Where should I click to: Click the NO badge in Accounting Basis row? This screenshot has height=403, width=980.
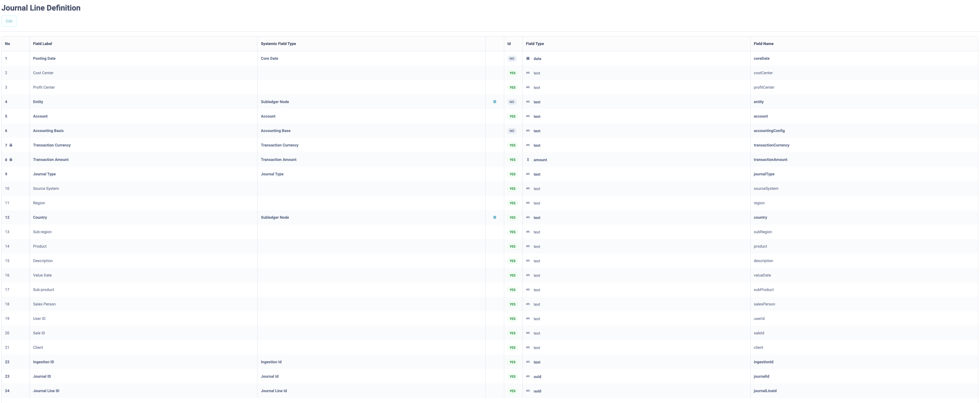click(512, 131)
